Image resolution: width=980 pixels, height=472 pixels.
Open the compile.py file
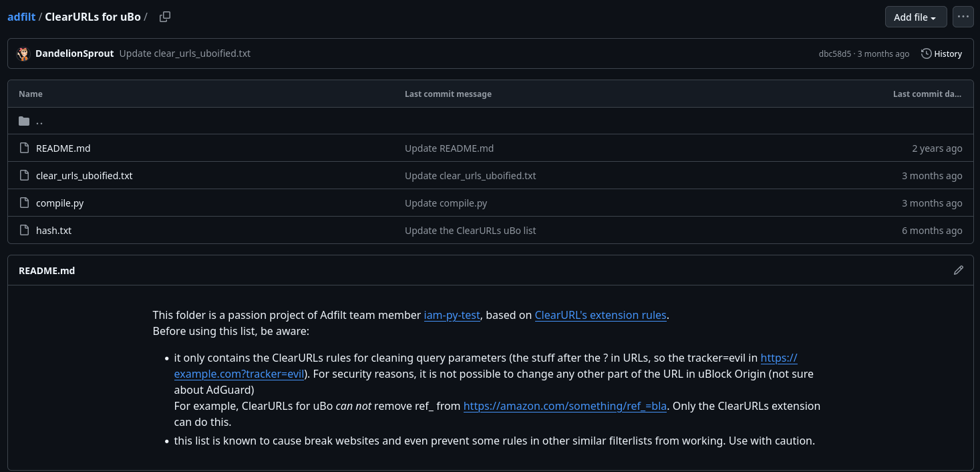[60, 203]
